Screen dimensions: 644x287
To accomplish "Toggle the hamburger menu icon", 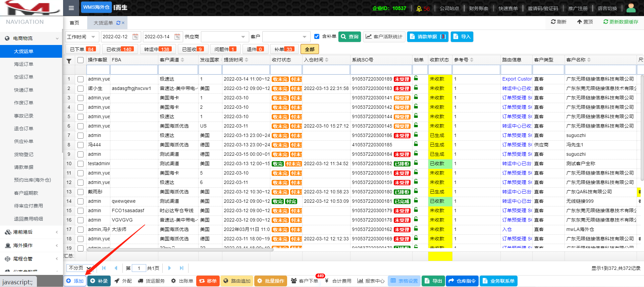I will (x=71, y=8).
